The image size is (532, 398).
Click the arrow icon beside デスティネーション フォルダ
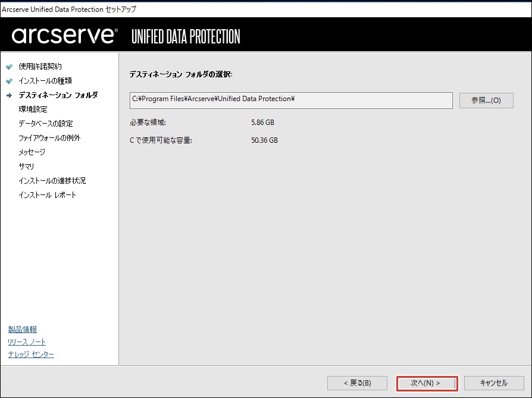click(x=9, y=95)
